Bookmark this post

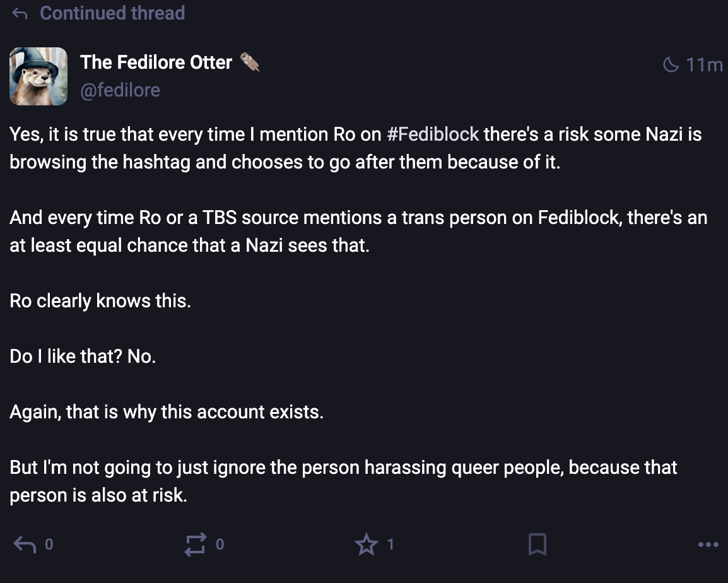tap(537, 544)
